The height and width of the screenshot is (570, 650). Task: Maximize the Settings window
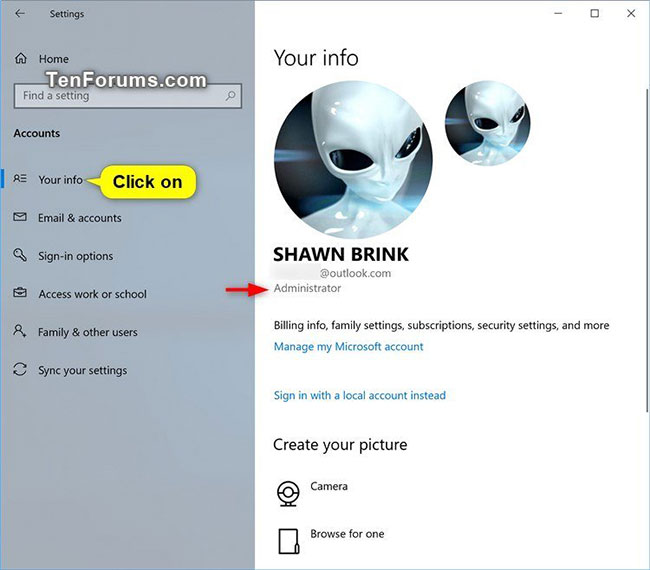[x=594, y=13]
